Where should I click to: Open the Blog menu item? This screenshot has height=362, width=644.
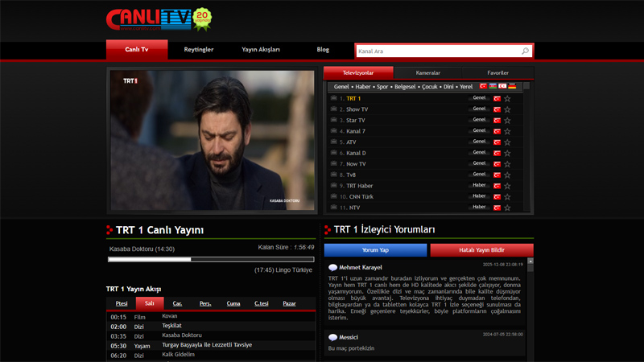pos(323,50)
